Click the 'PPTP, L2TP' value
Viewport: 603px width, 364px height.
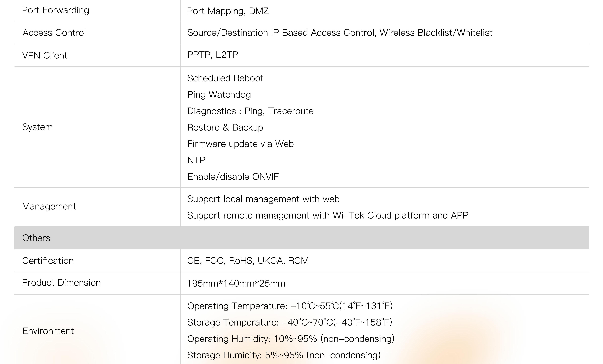coord(212,55)
